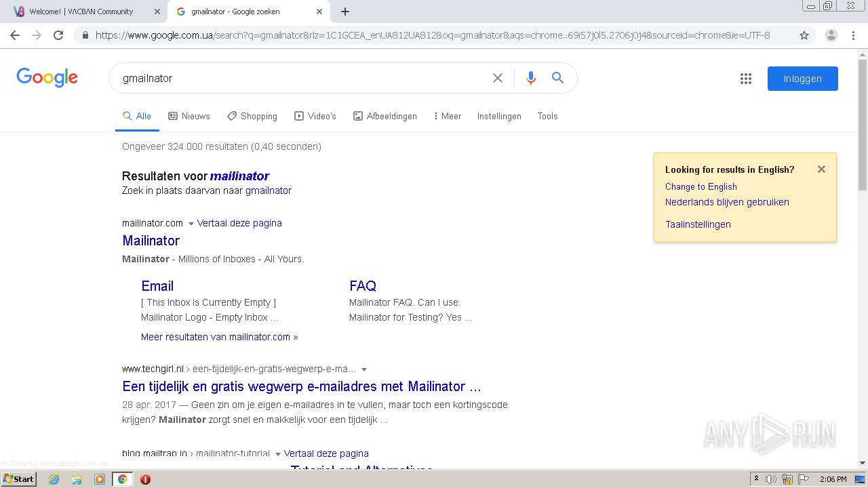Viewport: 868px width, 488px height.
Task: Open the Email sitelink
Action: click(x=157, y=286)
